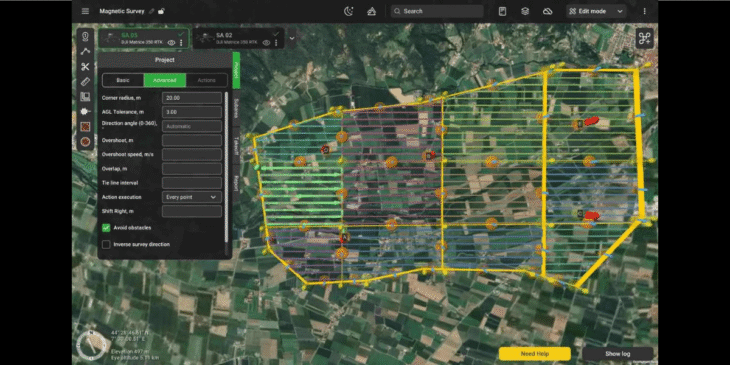Click the Need Help button
The height and width of the screenshot is (365, 730).
tap(534, 353)
